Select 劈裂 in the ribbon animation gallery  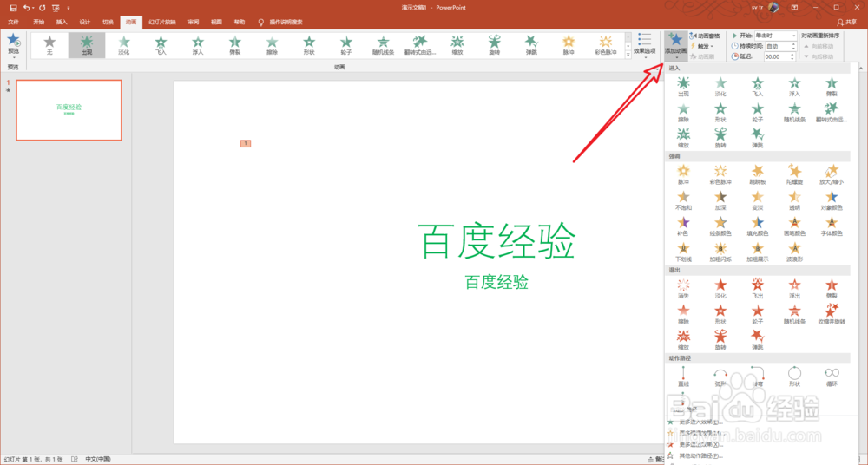click(234, 45)
